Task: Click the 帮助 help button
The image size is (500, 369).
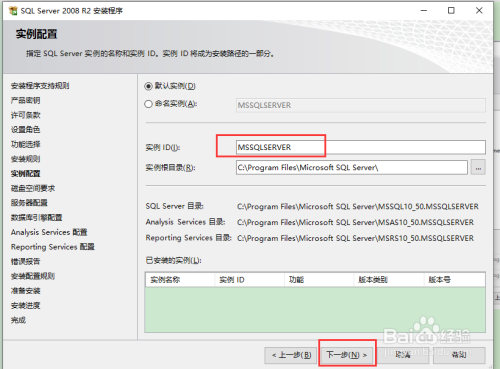Action: 459,355
